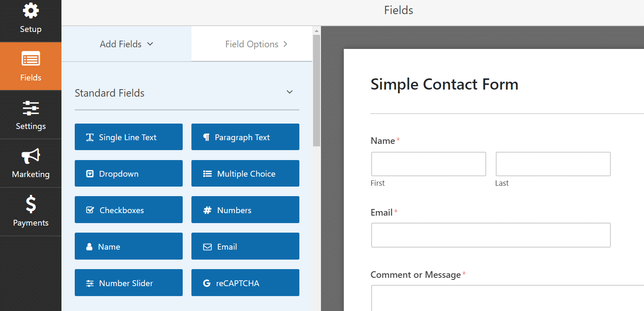Add the Numbers field button
The image size is (644, 311).
click(245, 210)
